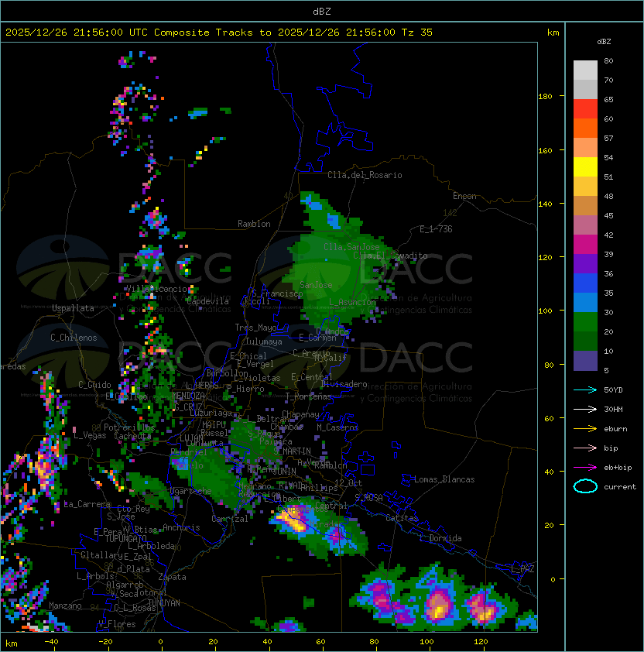The image size is (644, 652).
Task: Pick the magenta dBZ legend swatch
Action: (585, 245)
